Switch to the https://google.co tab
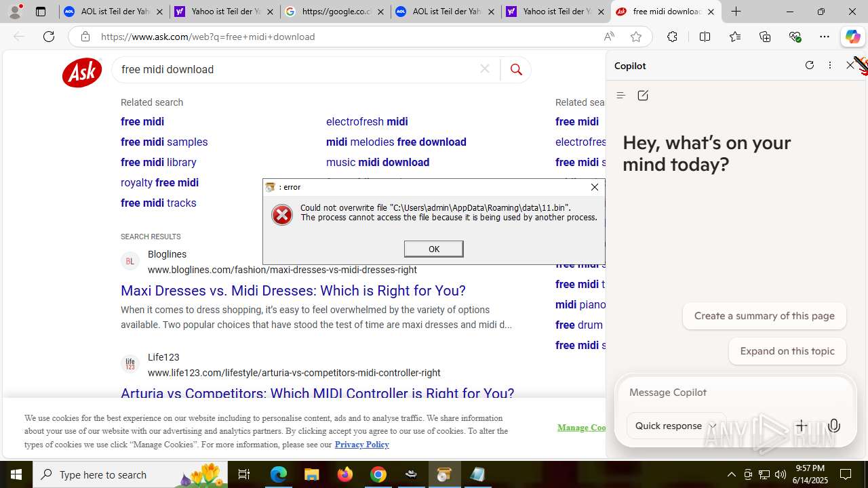Image resolution: width=868 pixels, height=488 pixels. point(335,12)
